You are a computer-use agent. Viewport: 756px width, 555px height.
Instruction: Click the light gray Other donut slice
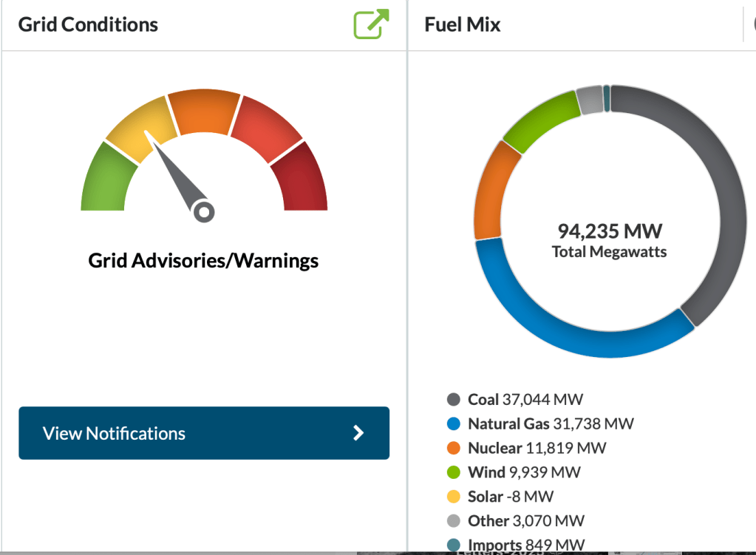[589, 100]
